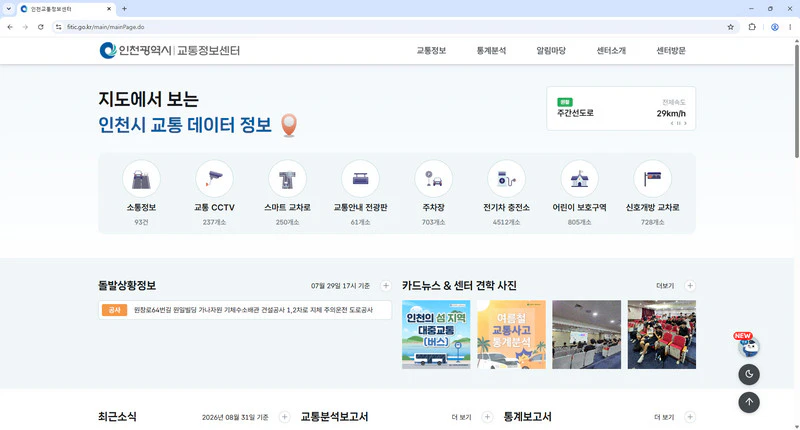Open the browser extensions puzzle icon
Viewport: 800px width, 430px height.
[752, 27]
